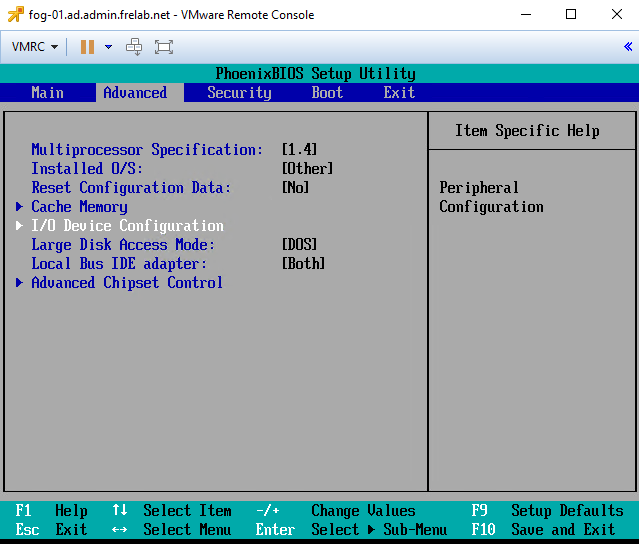This screenshot has height=544, width=639.
Task: Maximize the VMware Remote Console window
Action: (x=571, y=15)
